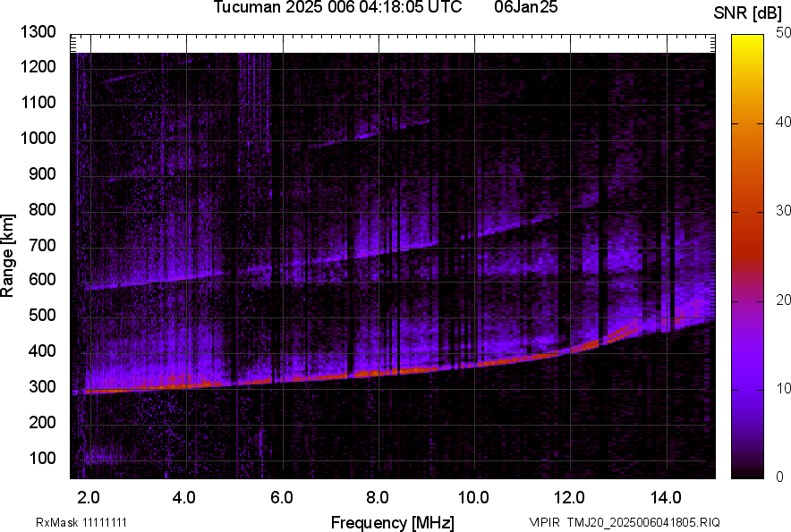Click the "1300" range tick label
Screen dimensions: 791x532
click(x=38, y=32)
